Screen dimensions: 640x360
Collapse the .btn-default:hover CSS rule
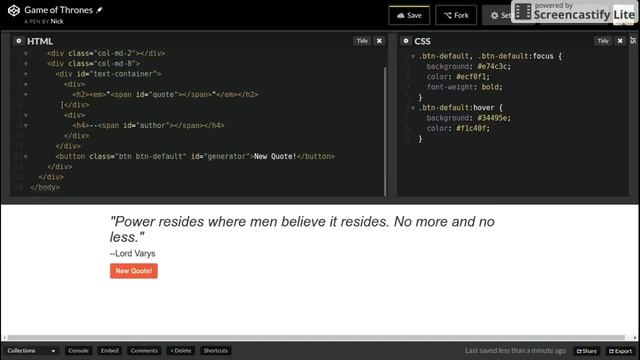coord(413,108)
